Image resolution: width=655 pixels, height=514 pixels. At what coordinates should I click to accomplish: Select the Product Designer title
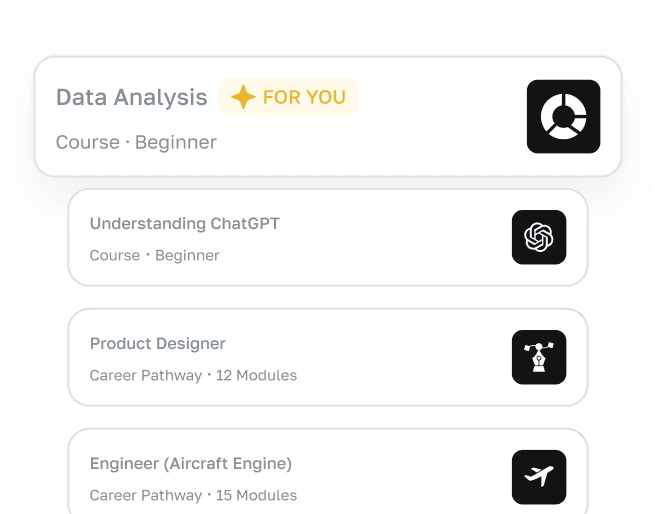[x=157, y=344]
